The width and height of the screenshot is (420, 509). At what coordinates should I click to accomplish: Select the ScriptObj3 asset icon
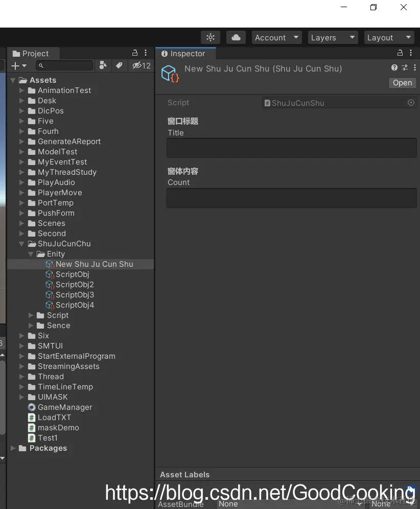pos(50,295)
